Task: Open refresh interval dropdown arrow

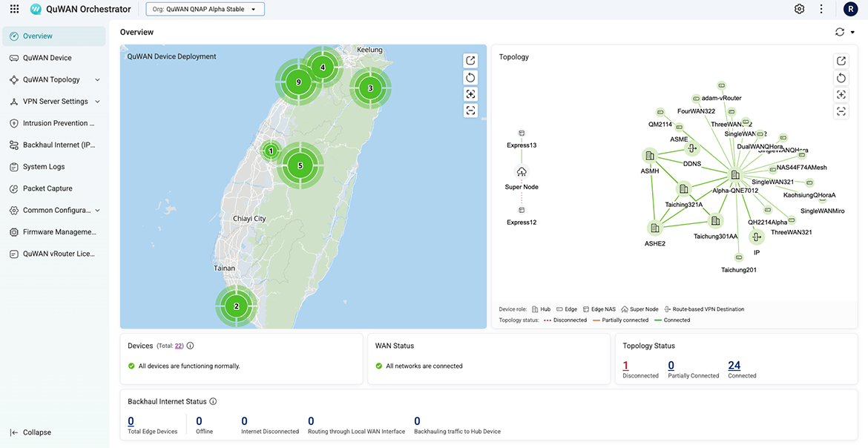Action: (852, 33)
